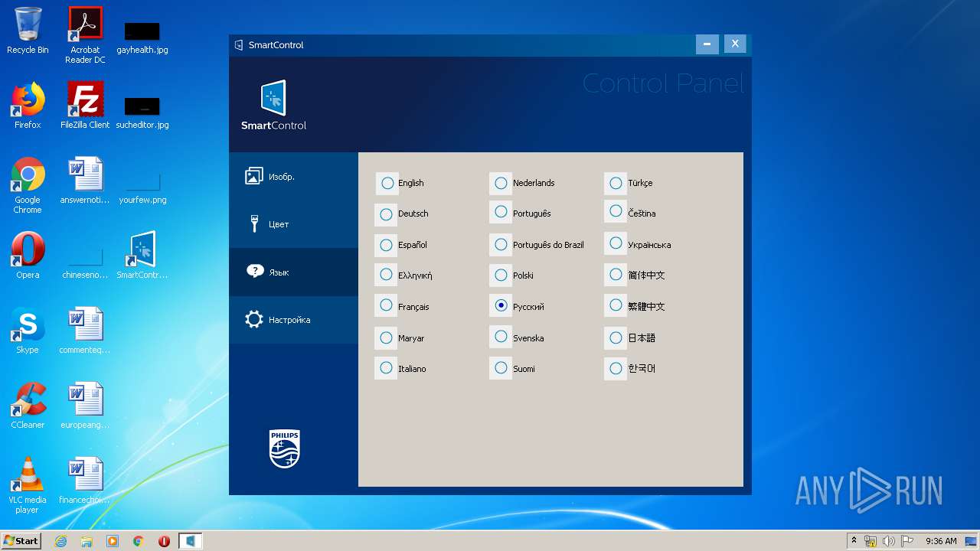Select English language radio button
This screenshot has width=980, height=551.
pos(387,183)
